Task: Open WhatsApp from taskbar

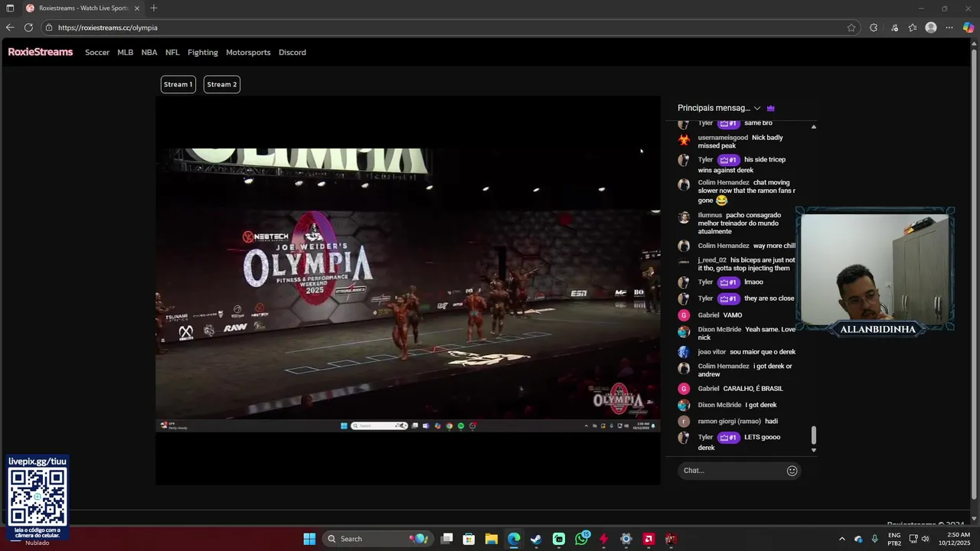Action: coord(582,539)
